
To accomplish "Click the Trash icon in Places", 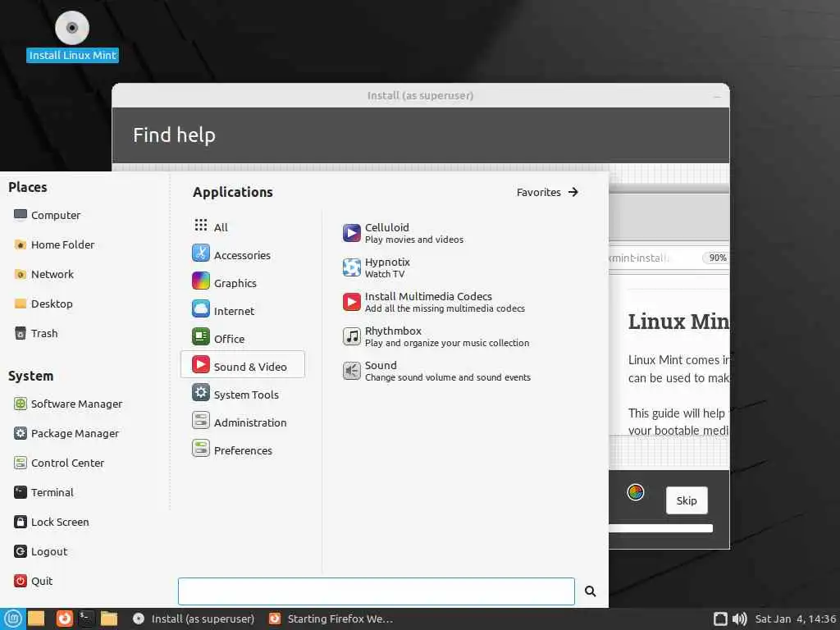I will pos(21,333).
